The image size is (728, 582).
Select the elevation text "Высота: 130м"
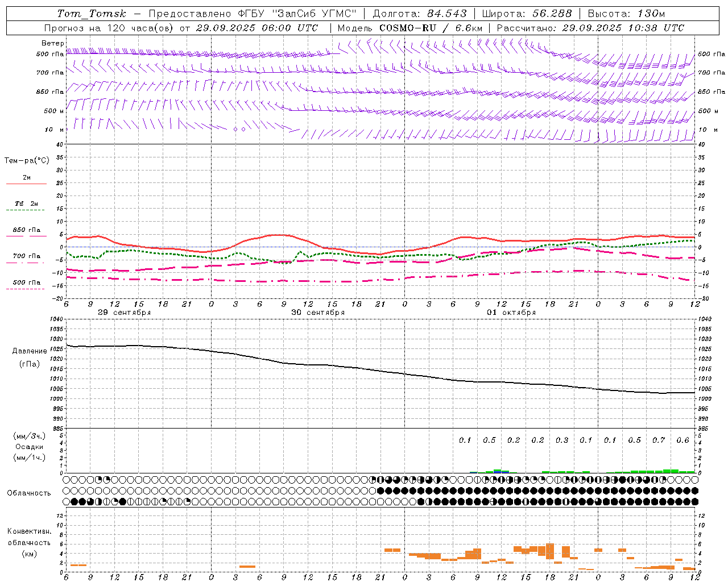pos(626,14)
